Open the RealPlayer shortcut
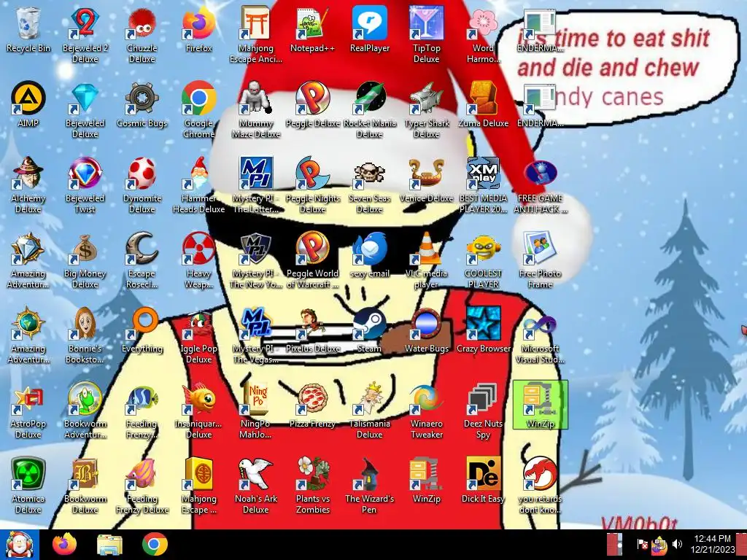747x560 pixels. (x=370, y=29)
